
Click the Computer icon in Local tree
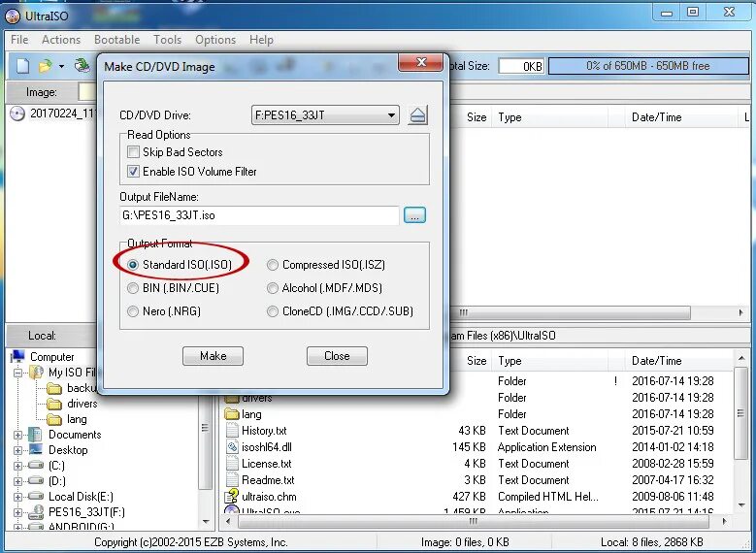[x=17, y=357]
